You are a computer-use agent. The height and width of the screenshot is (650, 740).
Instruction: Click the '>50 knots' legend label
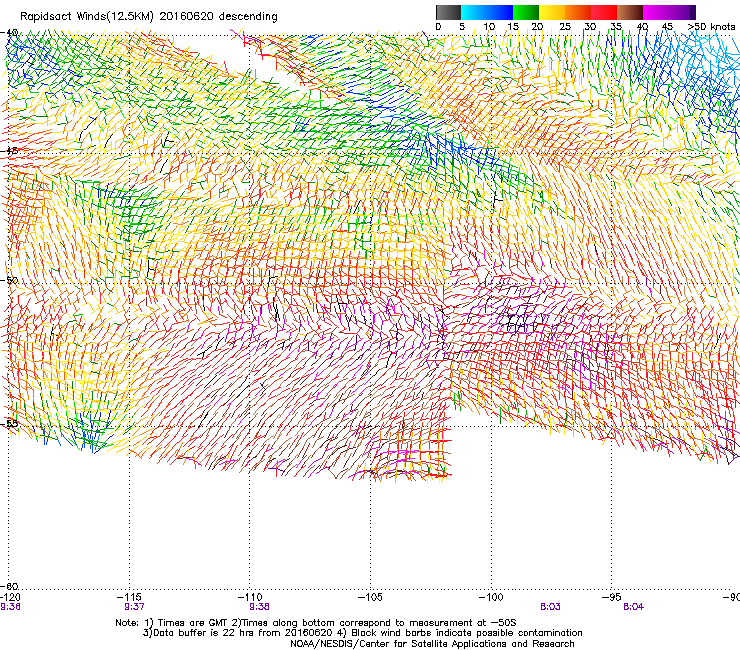point(712,27)
